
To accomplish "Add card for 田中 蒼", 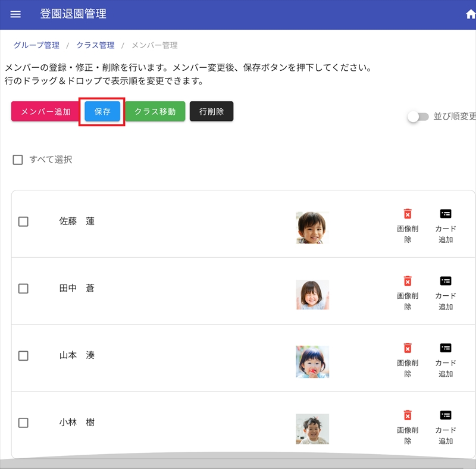I will click(446, 281).
